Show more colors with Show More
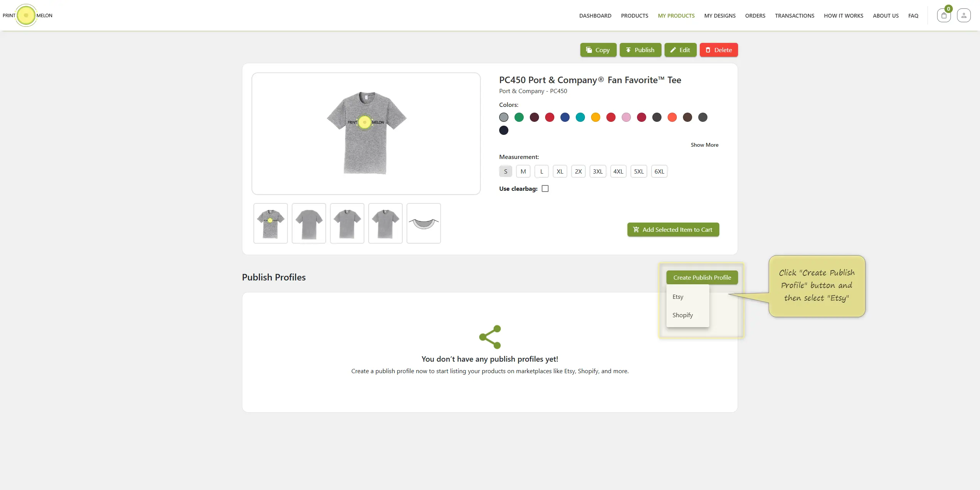980x490 pixels. (x=704, y=145)
